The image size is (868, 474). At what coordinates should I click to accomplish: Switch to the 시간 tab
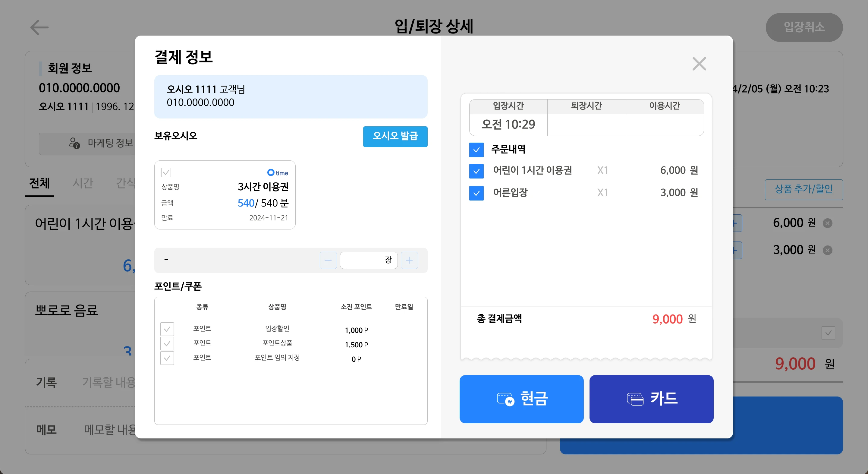pos(83,183)
